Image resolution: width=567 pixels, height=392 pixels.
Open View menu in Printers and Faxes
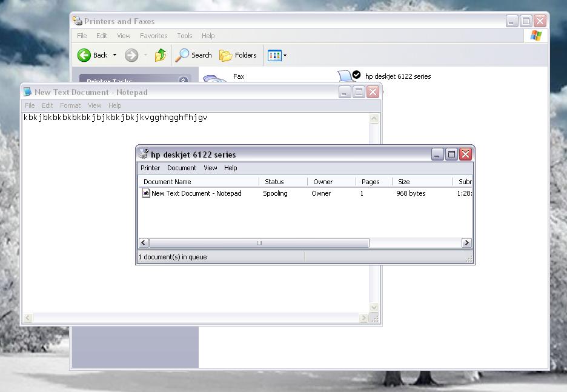coord(124,36)
